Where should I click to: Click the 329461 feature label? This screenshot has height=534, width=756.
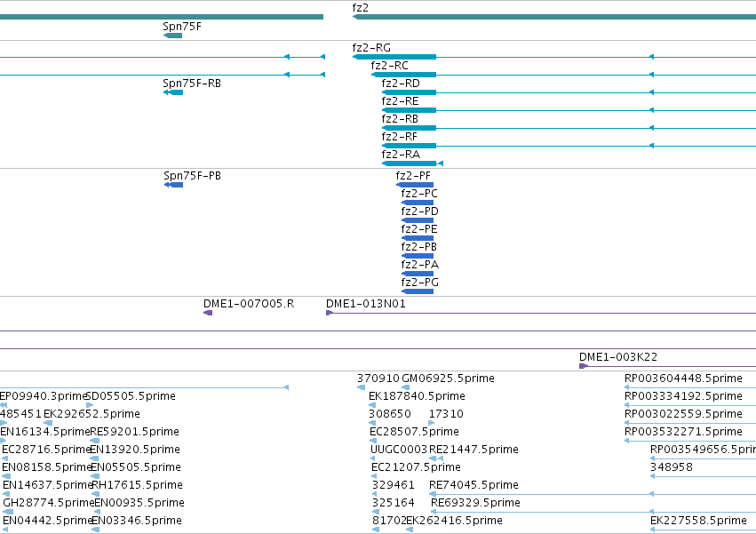pos(394,485)
